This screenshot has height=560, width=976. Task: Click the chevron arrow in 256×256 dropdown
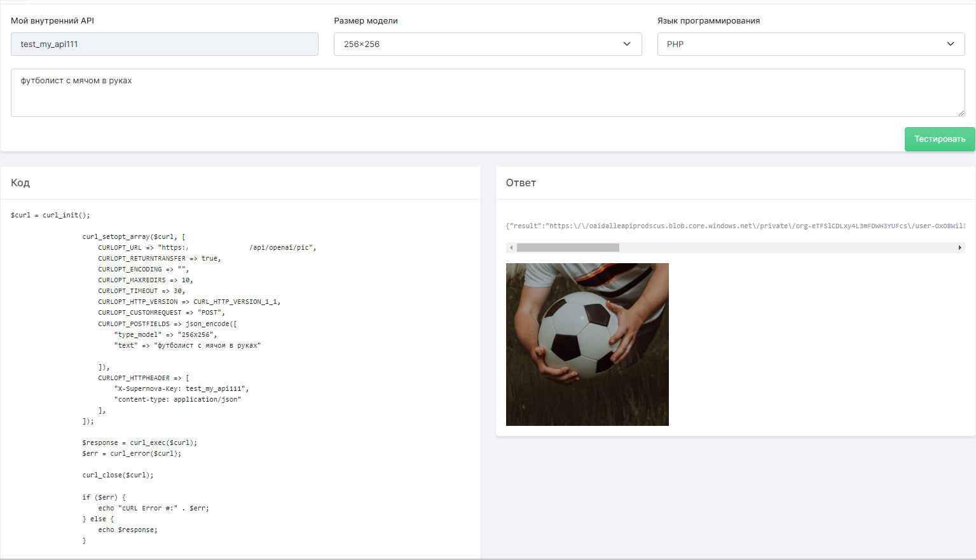(x=627, y=44)
